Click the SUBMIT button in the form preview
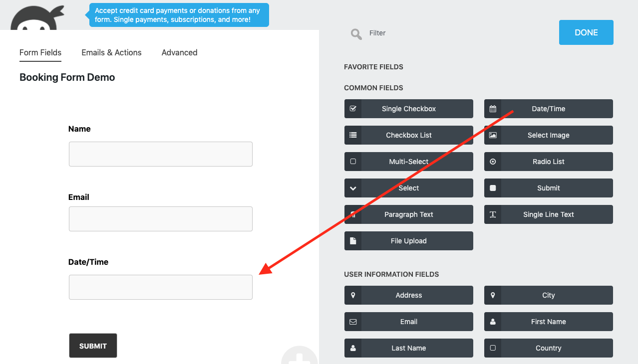This screenshot has height=364, width=638. pos(93,346)
